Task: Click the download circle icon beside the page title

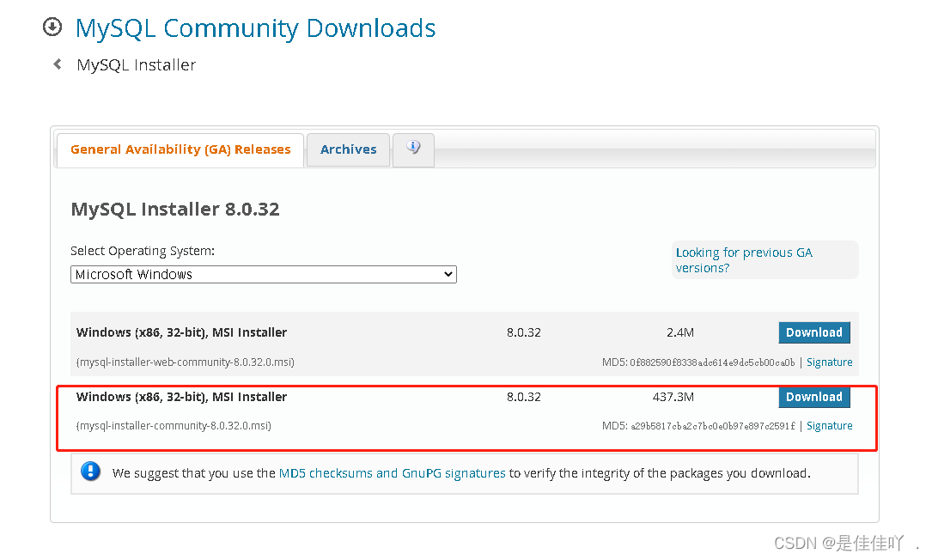Action: (x=52, y=27)
